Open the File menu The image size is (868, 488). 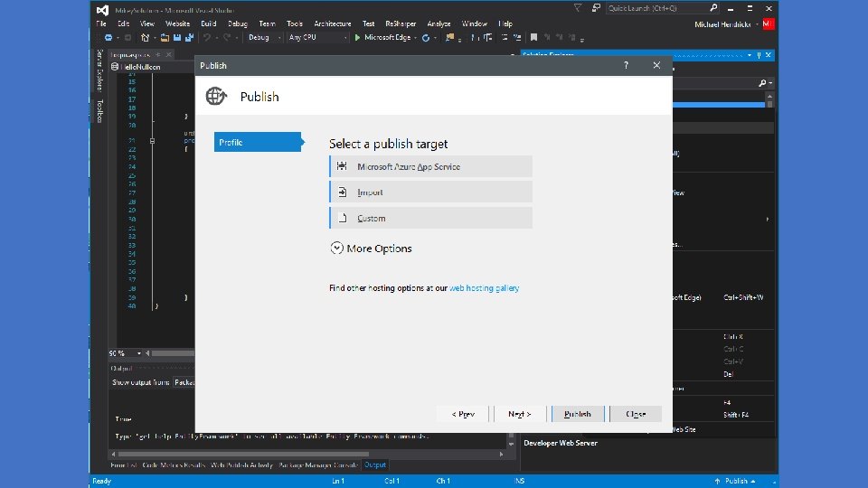(x=101, y=23)
